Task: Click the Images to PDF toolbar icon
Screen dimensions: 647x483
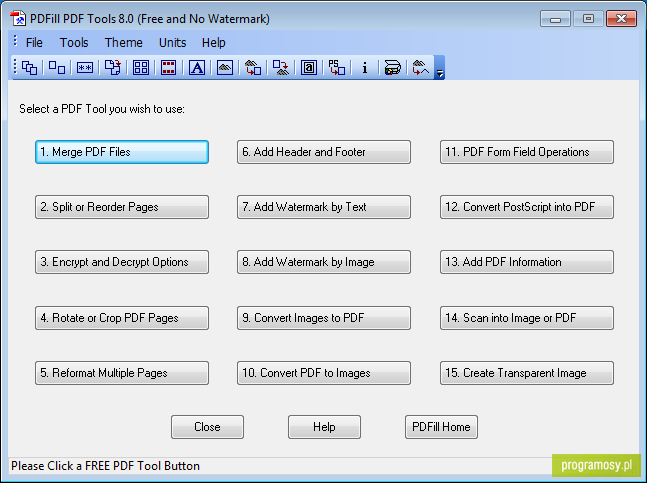Action: click(x=253, y=67)
